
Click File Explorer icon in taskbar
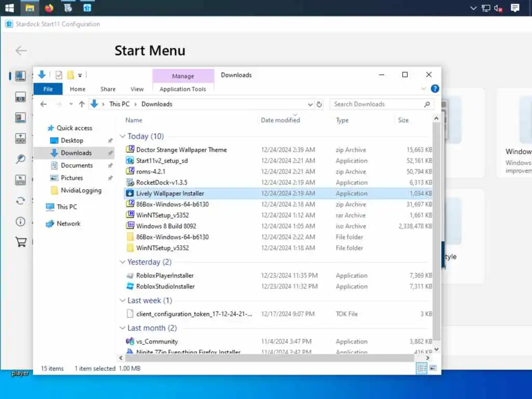point(30,8)
